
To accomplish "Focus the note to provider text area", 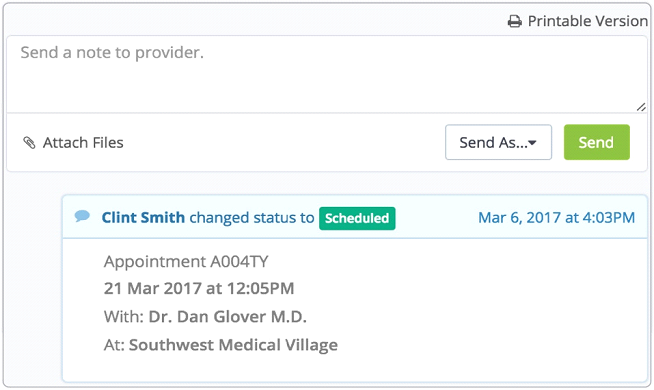I will (x=327, y=74).
